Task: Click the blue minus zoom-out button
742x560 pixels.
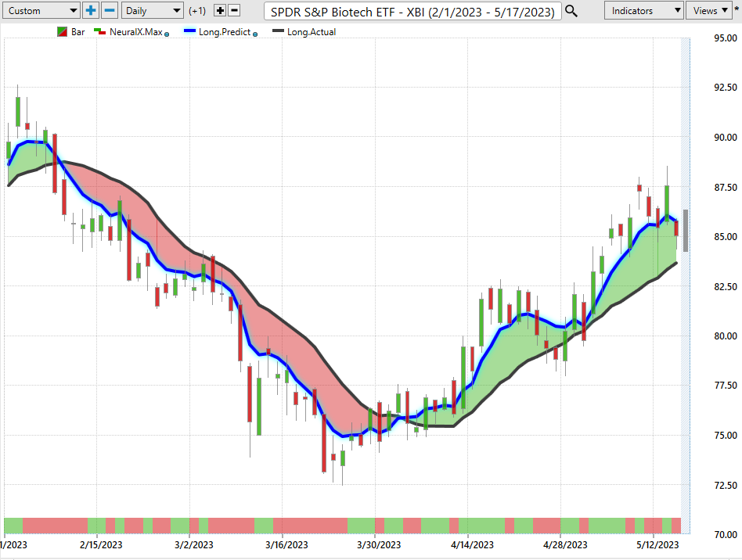Action: (x=110, y=10)
